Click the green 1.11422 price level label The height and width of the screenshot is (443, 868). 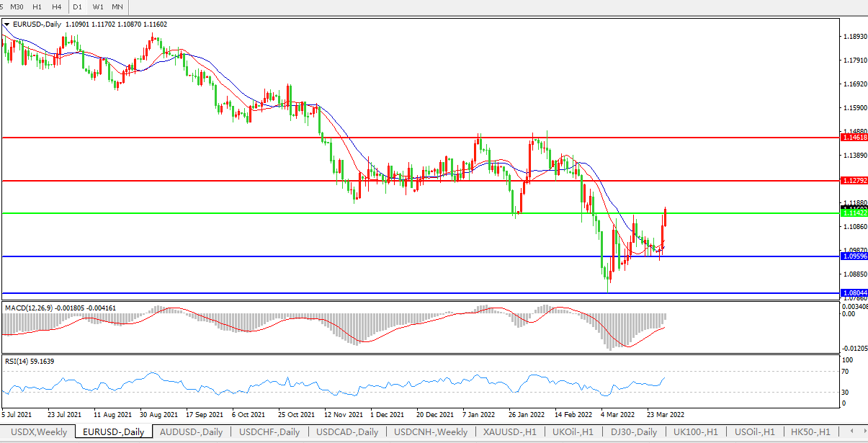pyautogui.click(x=854, y=213)
